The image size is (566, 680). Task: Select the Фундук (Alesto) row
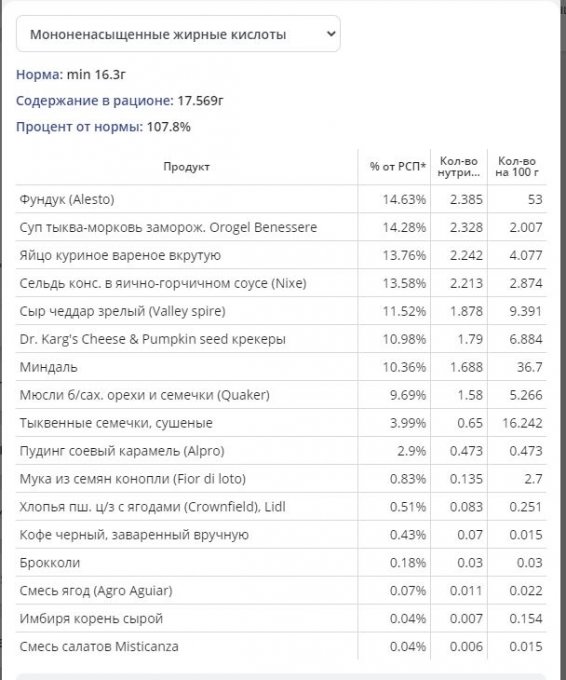pos(281,199)
